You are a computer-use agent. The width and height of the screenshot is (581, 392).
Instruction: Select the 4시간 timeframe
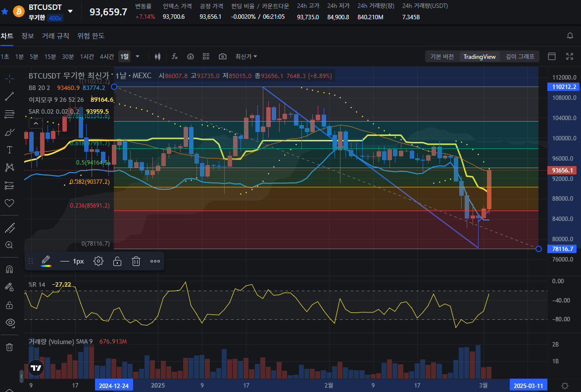[107, 57]
